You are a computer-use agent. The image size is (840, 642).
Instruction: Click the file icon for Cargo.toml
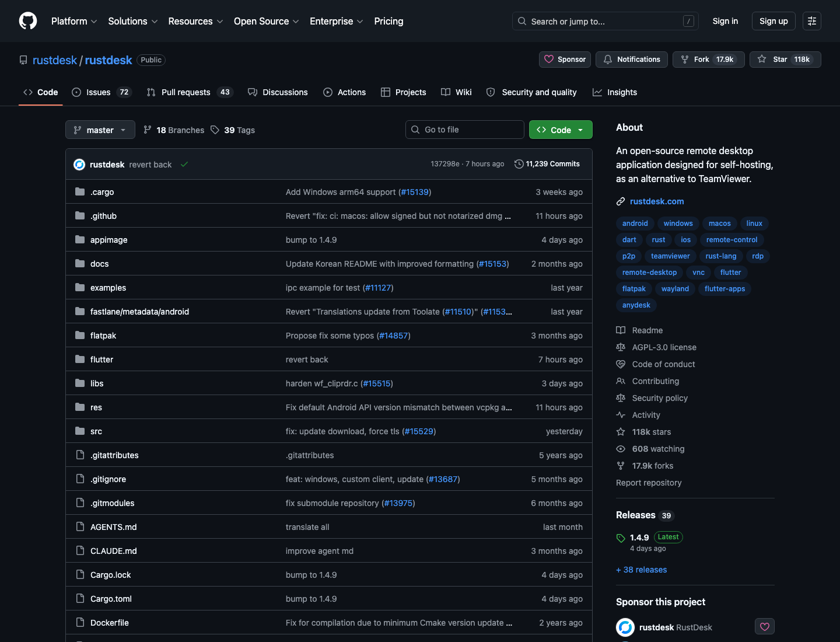pos(80,599)
